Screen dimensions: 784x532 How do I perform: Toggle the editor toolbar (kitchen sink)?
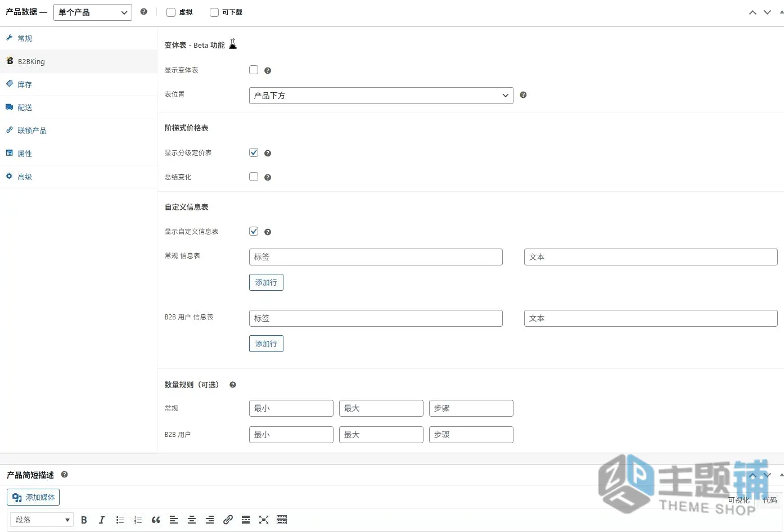coord(282,520)
